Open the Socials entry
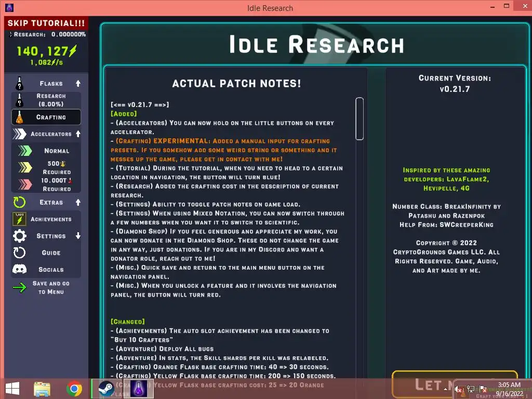 (46, 270)
